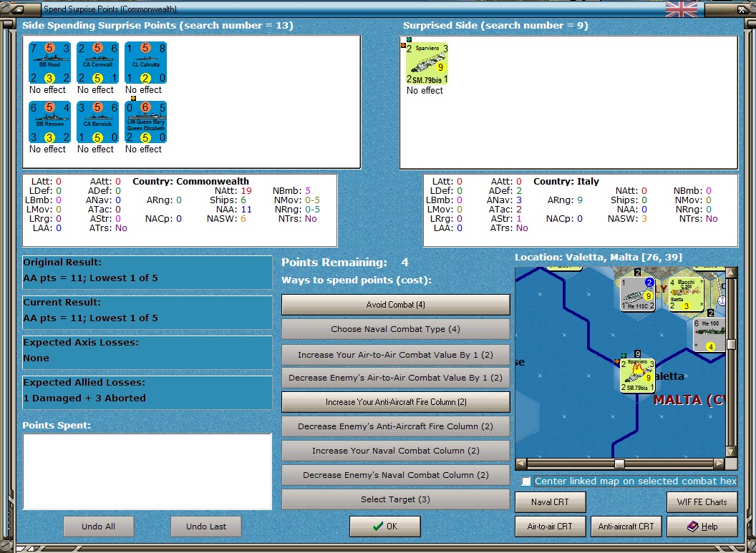Click the CL Calcutta ship counter
The image size is (756, 553).
145,62
